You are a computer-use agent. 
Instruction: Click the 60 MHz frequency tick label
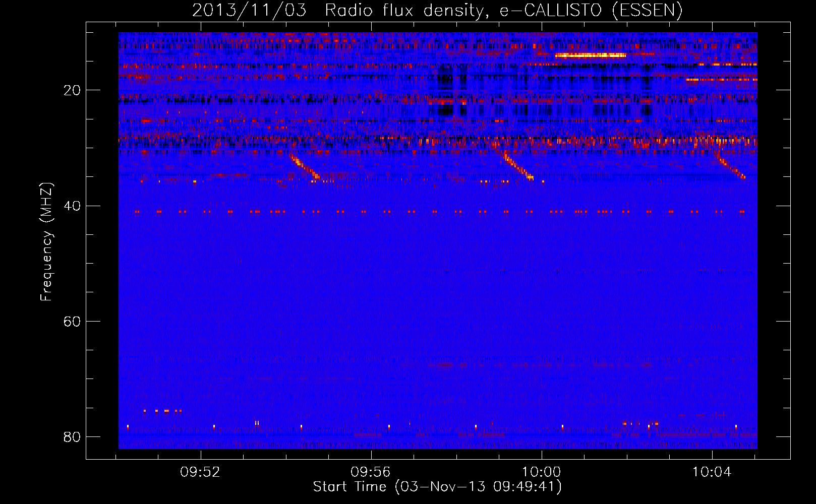click(x=72, y=321)
